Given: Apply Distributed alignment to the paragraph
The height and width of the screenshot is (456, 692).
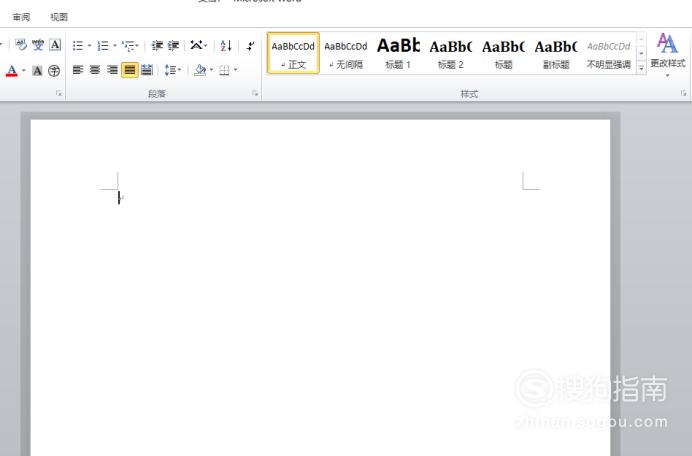Looking at the screenshot, I should point(147,70).
